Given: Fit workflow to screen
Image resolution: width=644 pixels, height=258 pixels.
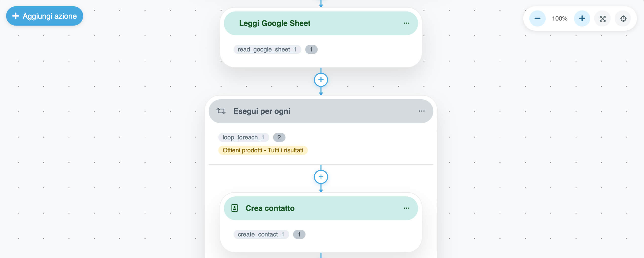Looking at the screenshot, I should point(602,19).
